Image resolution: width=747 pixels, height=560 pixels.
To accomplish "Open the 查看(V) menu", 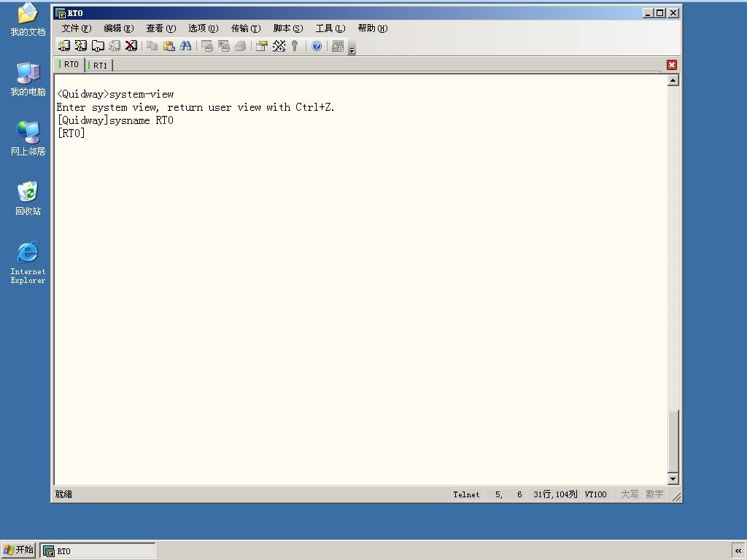I will pyautogui.click(x=161, y=28).
